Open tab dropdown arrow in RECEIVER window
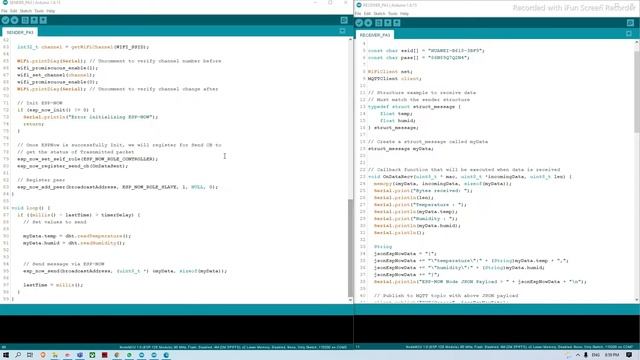 tap(629, 34)
